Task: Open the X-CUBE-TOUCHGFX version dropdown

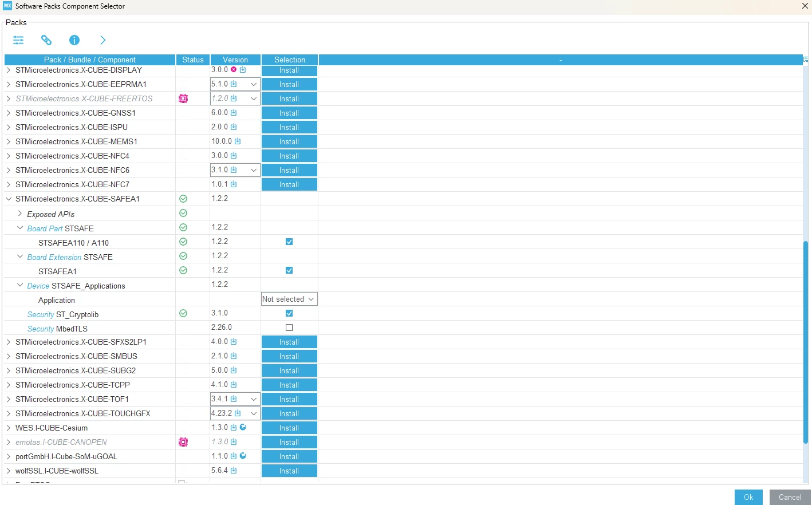Action: coord(254,413)
